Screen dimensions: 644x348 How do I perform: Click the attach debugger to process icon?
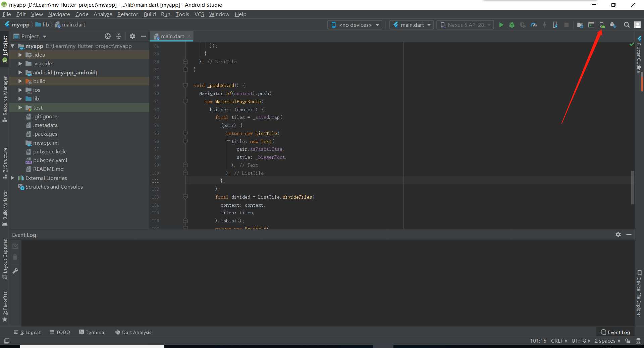[x=555, y=25]
